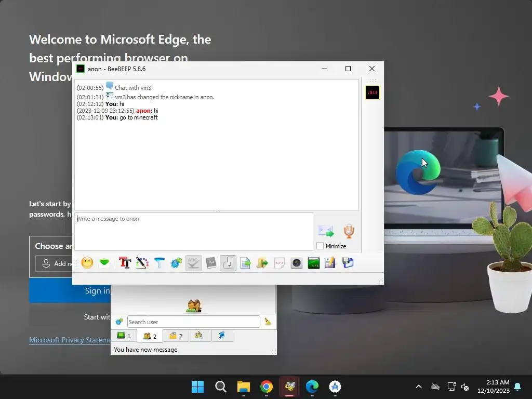The height and width of the screenshot is (399, 532).
Task: Click the disk with pencil icon
Action: coord(330,263)
